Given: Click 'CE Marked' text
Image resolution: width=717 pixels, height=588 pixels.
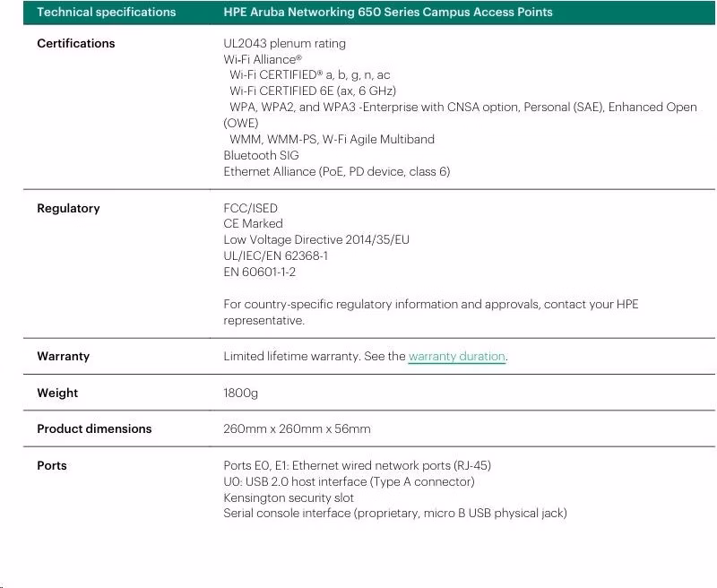Looking at the screenshot, I should click(x=253, y=223).
